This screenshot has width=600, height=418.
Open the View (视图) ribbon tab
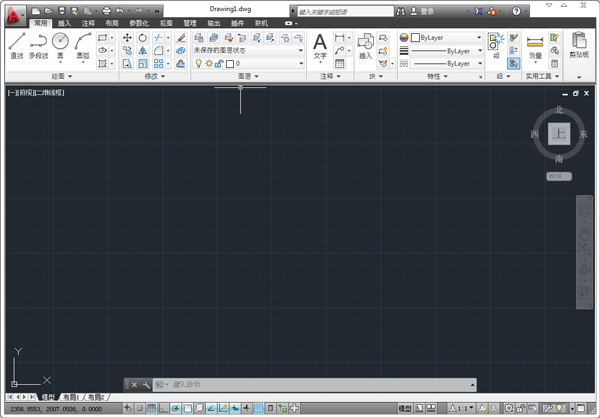pos(166,22)
